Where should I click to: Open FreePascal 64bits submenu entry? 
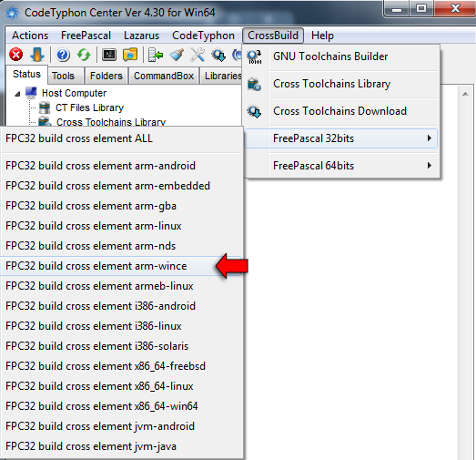[x=342, y=166]
